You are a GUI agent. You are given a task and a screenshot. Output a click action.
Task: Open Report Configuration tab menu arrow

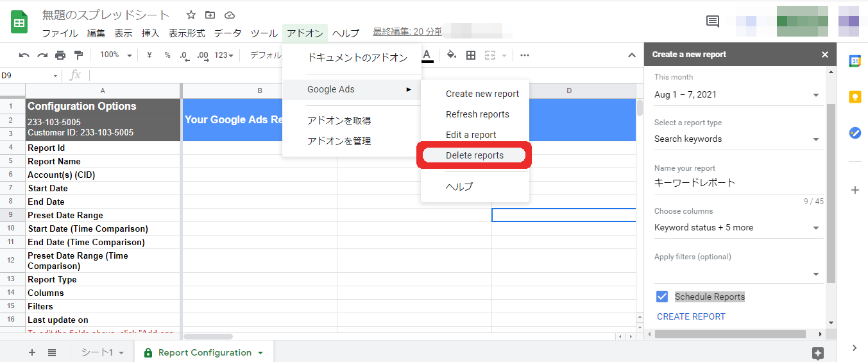[x=260, y=353]
